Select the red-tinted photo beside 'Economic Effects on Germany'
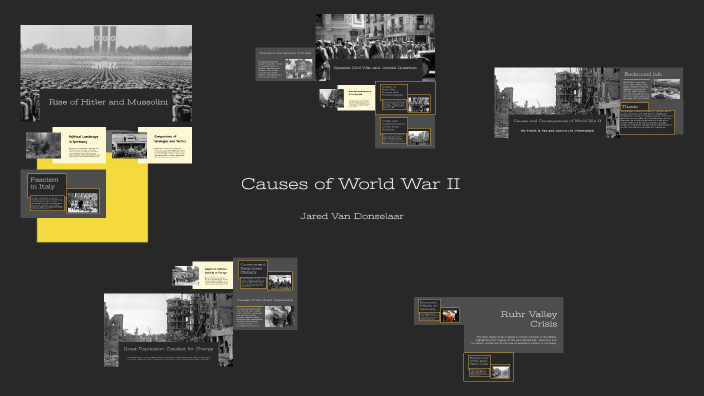Screen dimensions: 704x396 tap(450, 315)
